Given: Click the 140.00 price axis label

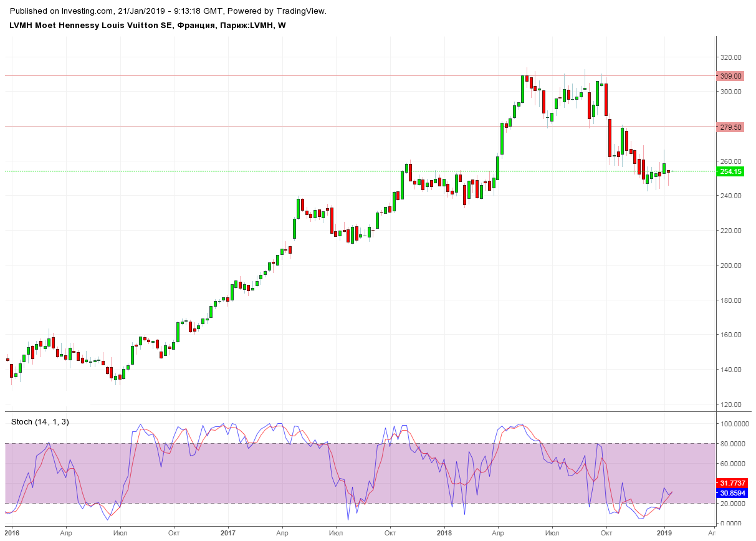Looking at the screenshot, I should 730,370.
